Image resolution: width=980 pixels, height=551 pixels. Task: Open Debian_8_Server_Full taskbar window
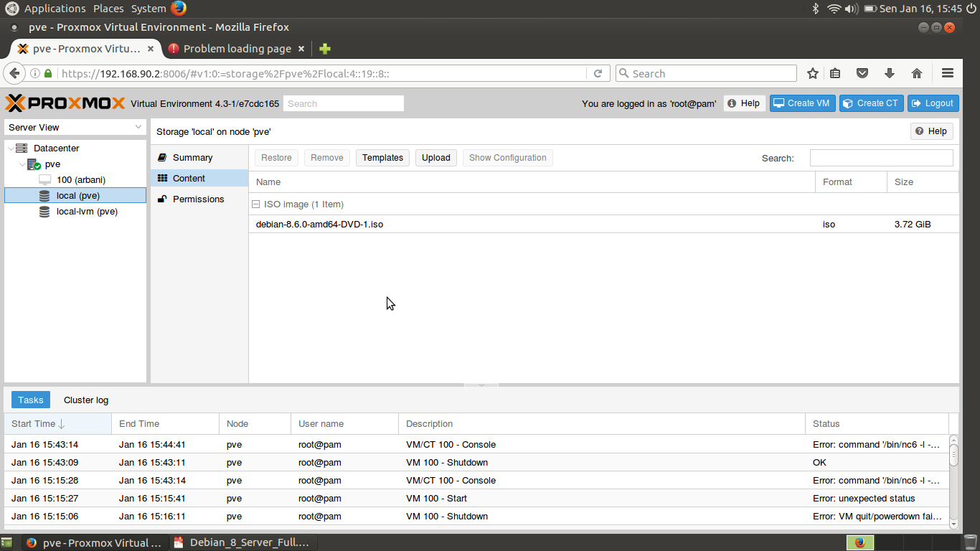pos(244,542)
